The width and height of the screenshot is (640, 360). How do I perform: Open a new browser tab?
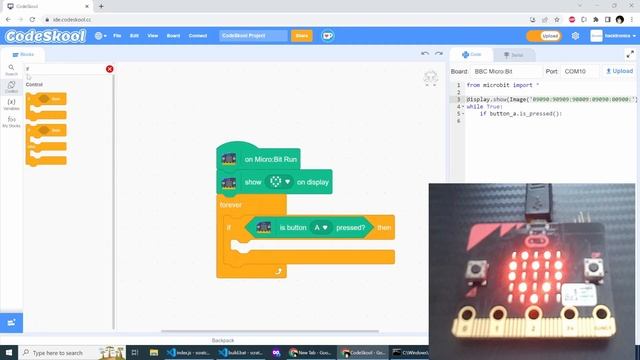coord(101,6)
